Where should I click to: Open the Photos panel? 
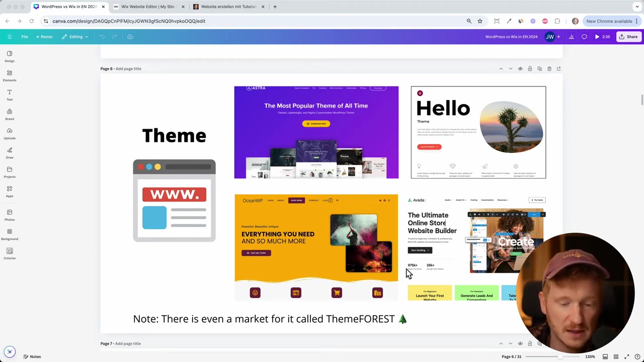[10, 215]
